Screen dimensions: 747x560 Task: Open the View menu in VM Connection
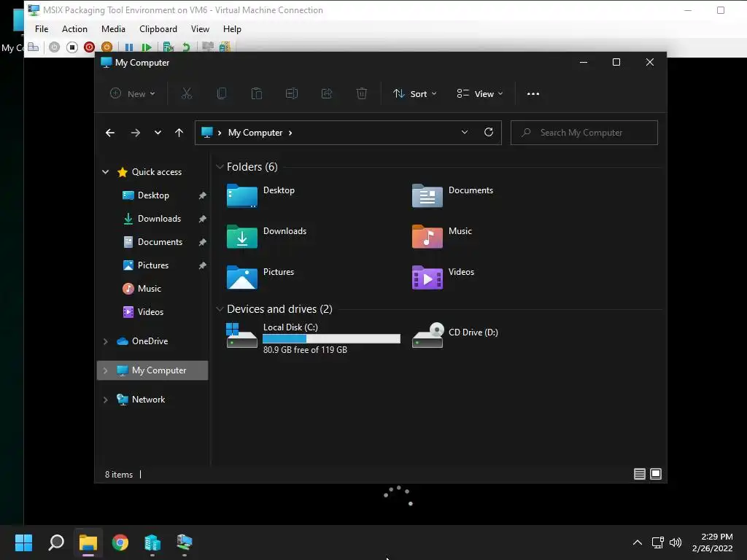coord(200,29)
